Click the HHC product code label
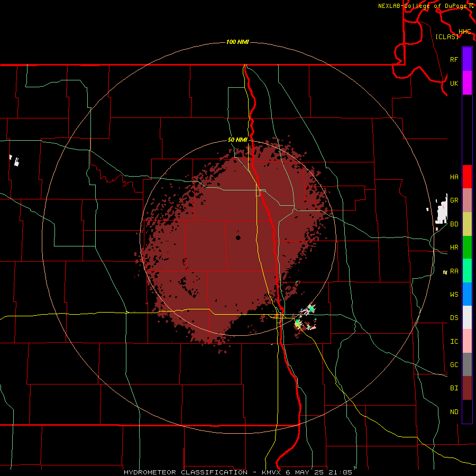Viewport: 476px width, 476px height. [x=464, y=32]
